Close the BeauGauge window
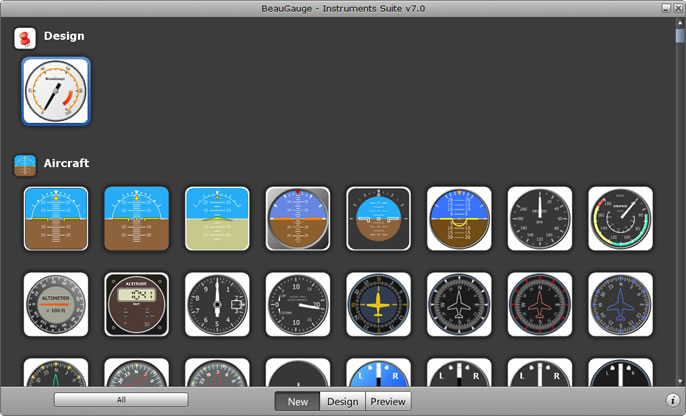The height and width of the screenshot is (416, 686). pos(678,8)
